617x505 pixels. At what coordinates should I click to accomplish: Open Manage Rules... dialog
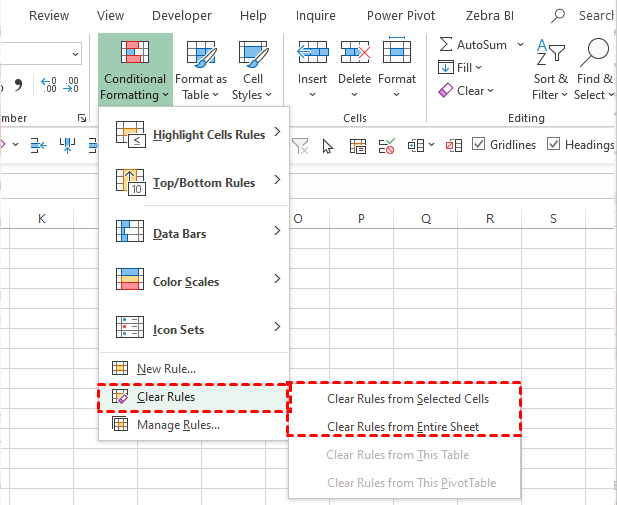click(194, 425)
